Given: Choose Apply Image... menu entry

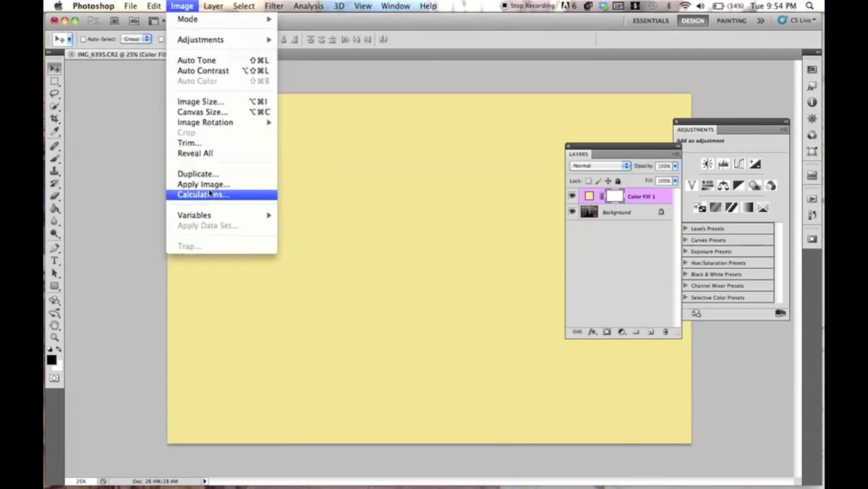Looking at the screenshot, I should pos(221,184).
